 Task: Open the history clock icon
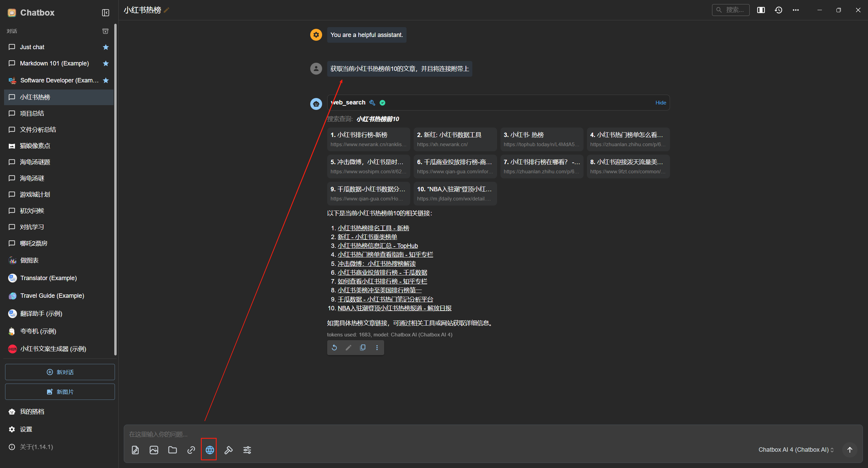778,10
